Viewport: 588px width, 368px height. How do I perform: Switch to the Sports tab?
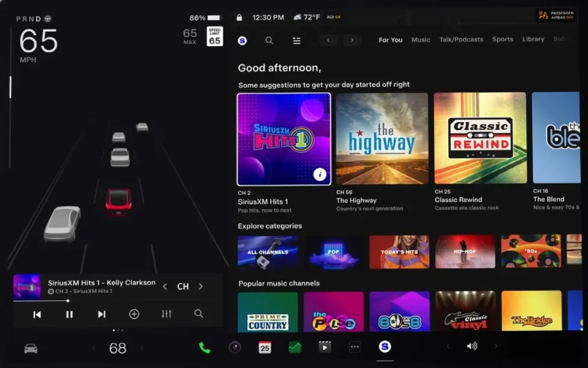click(x=503, y=39)
